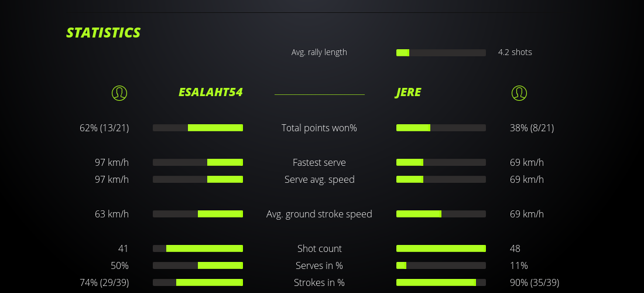Click the 4.2 shots value
This screenshot has width=644, height=293.
pyautogui.click(x=515, y=52)
